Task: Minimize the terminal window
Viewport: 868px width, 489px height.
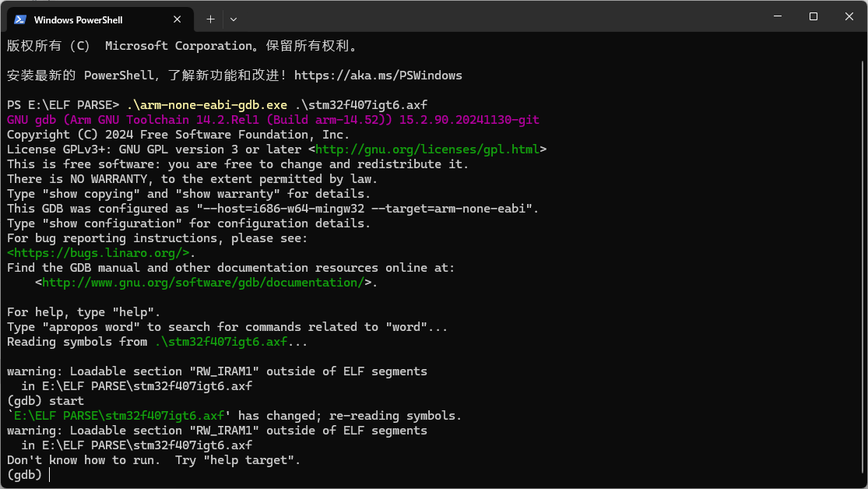Action: coord(778,16)
